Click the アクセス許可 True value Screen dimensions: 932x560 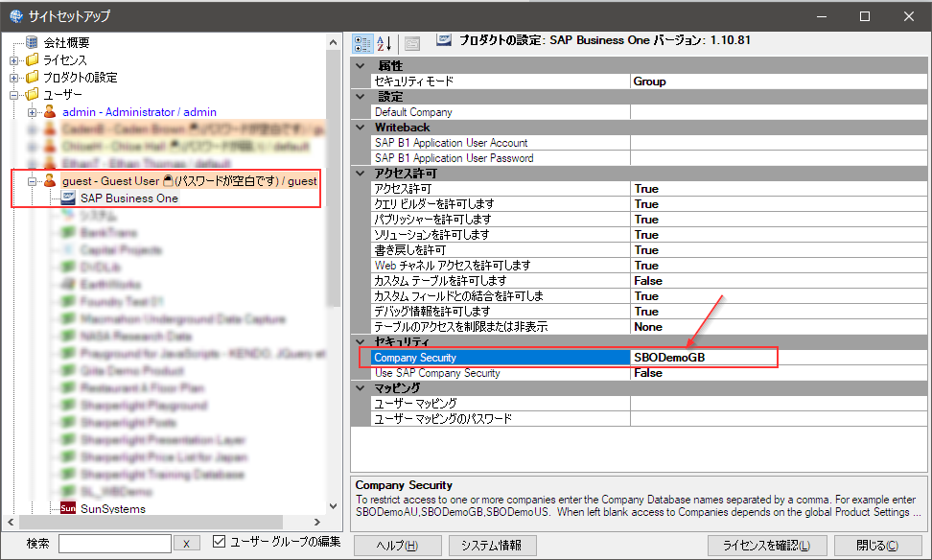pyautogui.click(x=779, y=189)
